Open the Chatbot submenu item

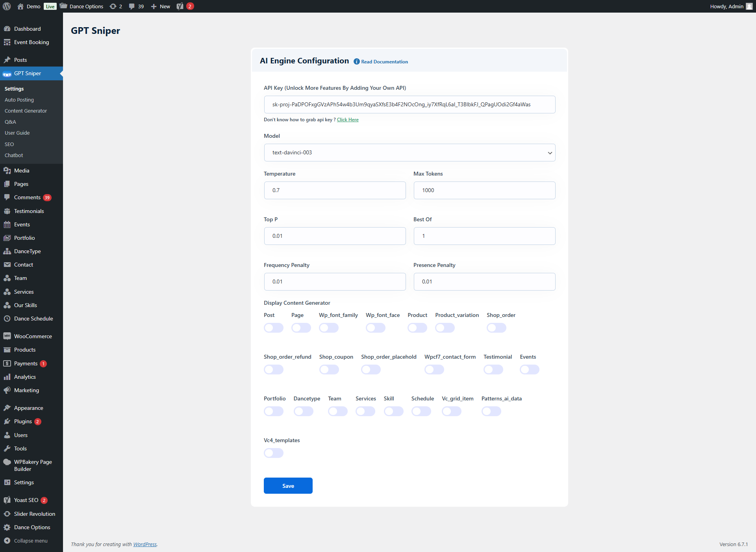[14, 155]
